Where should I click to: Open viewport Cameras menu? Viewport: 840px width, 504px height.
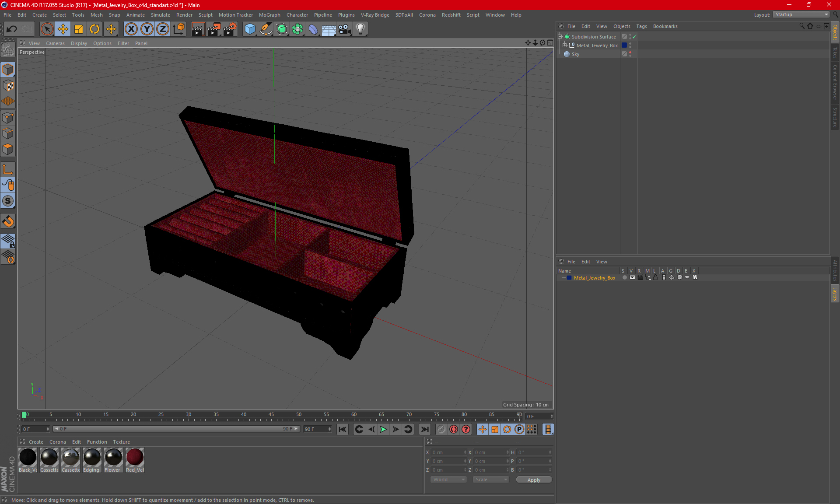[x=55, y=43]
